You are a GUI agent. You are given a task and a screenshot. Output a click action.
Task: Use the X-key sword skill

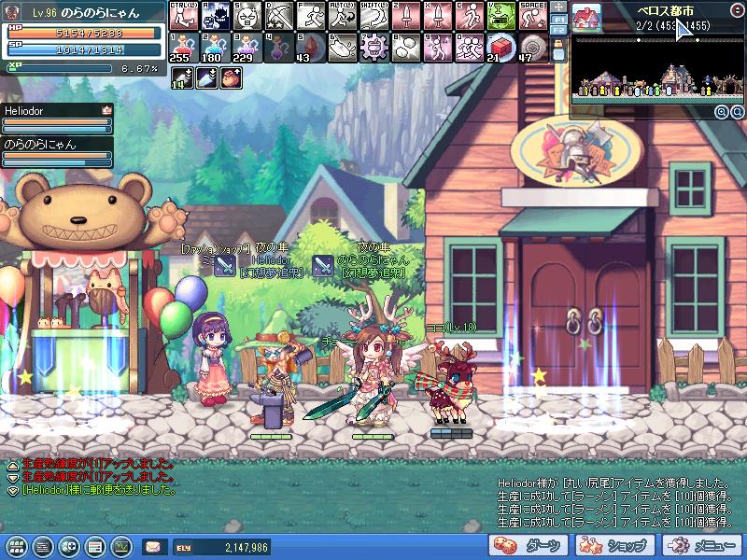point(438,16)
